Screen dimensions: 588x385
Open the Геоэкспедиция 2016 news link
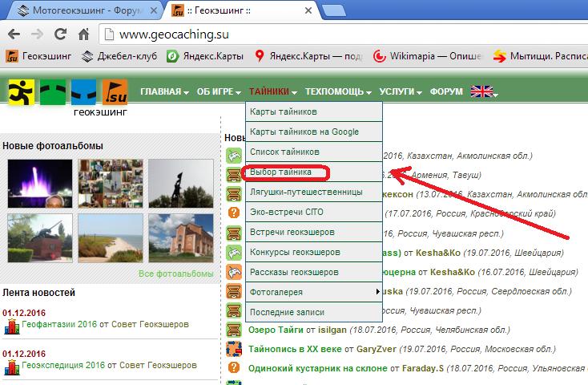(63, 365)
